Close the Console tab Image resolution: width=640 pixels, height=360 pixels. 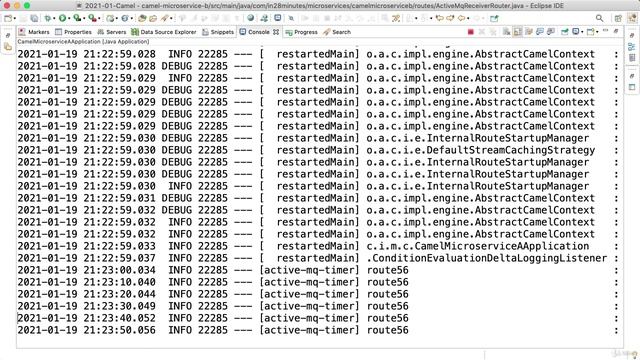[x=276, y=32]
